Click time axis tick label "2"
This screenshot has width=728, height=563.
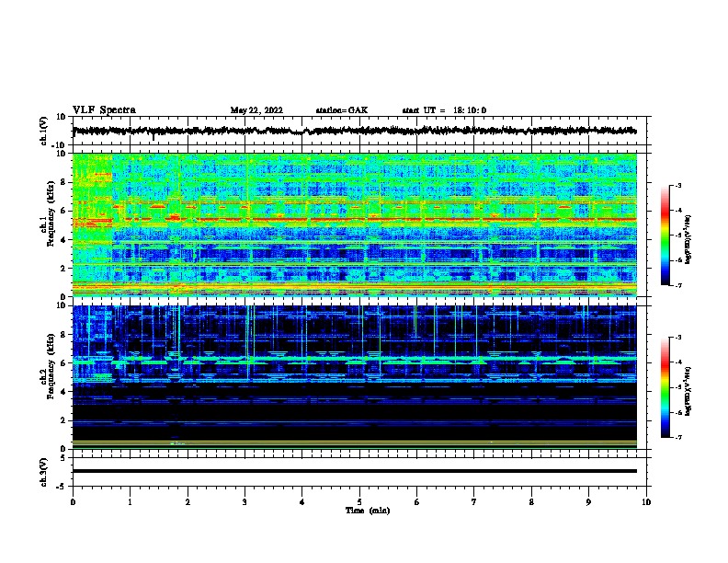click(x=188, y=502)
